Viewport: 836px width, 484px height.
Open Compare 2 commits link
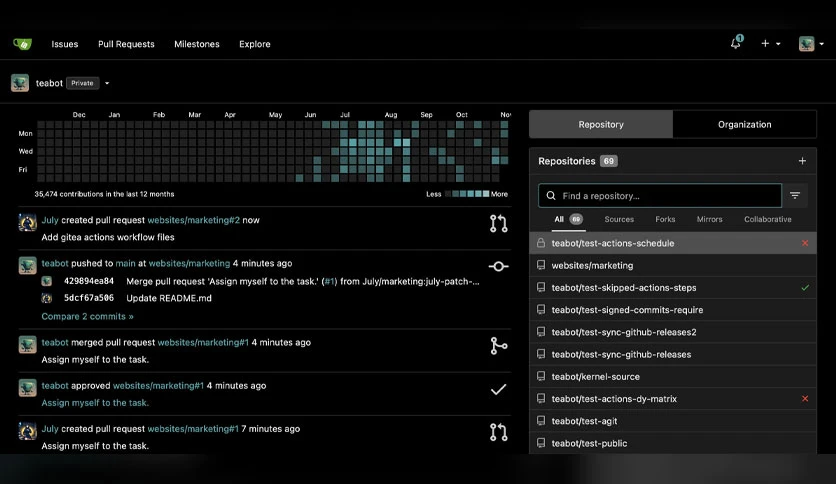coord(87,317)
